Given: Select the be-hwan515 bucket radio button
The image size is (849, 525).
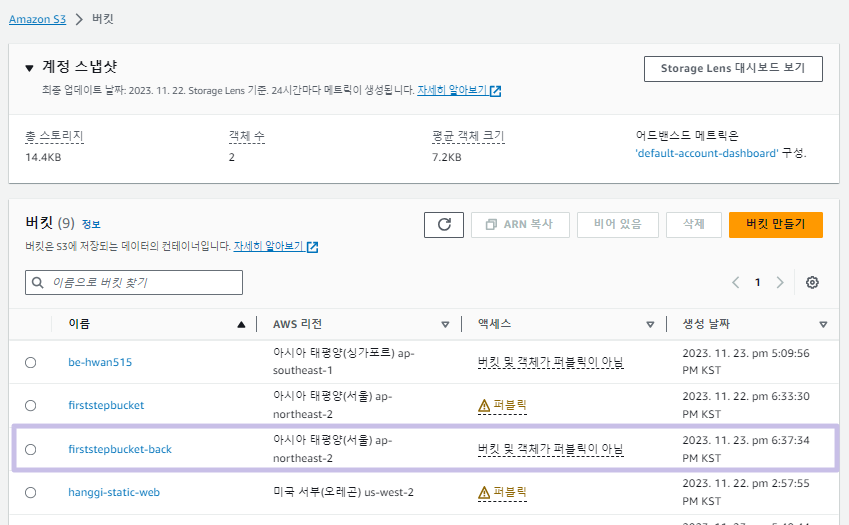Looking at the screenshot, I should 30,362.
